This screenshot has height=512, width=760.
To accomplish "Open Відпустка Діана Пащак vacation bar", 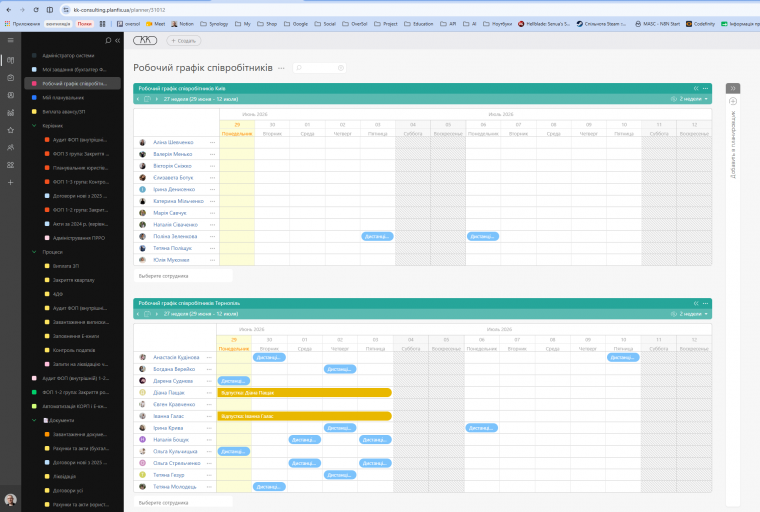I will click(304, 393).
